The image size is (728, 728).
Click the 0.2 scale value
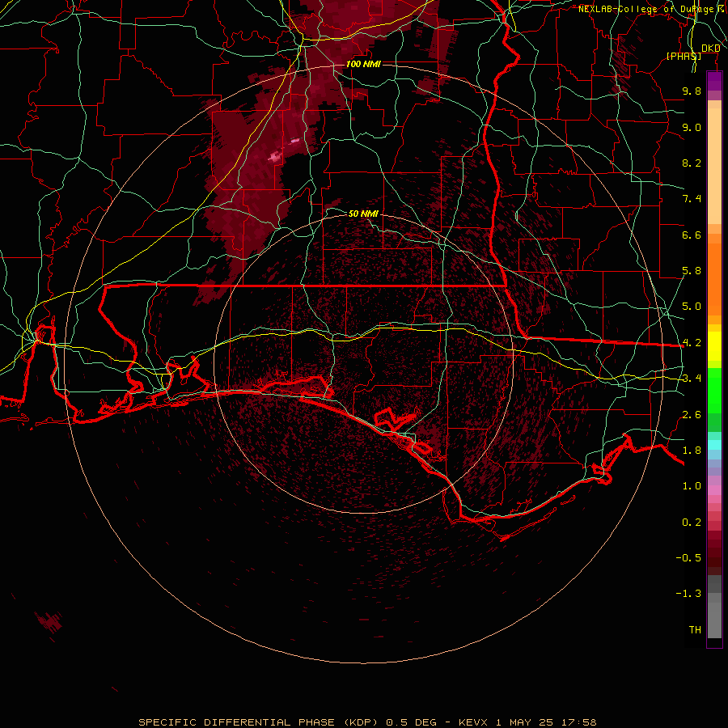[692, 523]
